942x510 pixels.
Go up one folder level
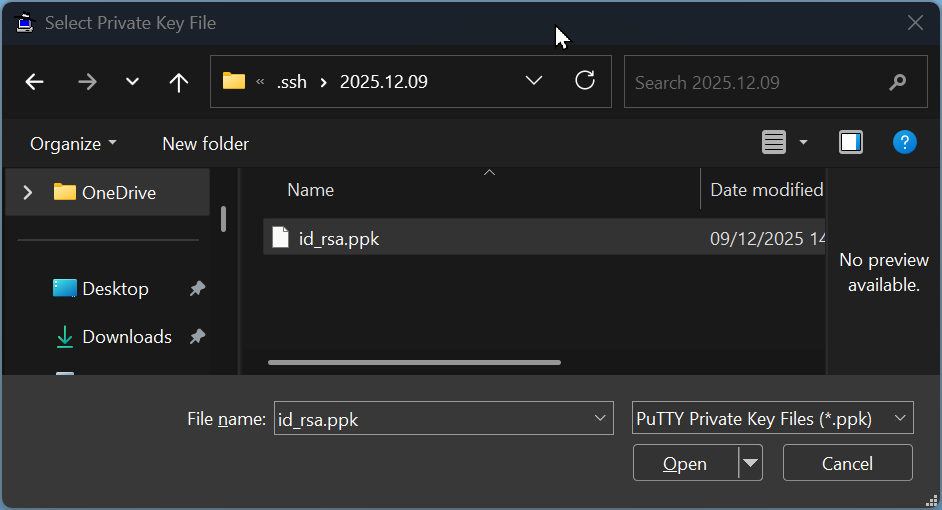(x=179, y=82)
